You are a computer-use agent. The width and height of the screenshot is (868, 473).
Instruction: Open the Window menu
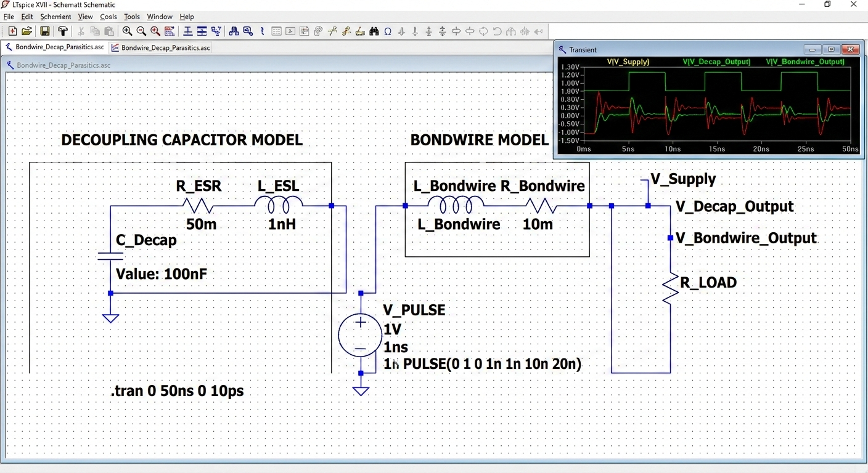tap(159, 17)
